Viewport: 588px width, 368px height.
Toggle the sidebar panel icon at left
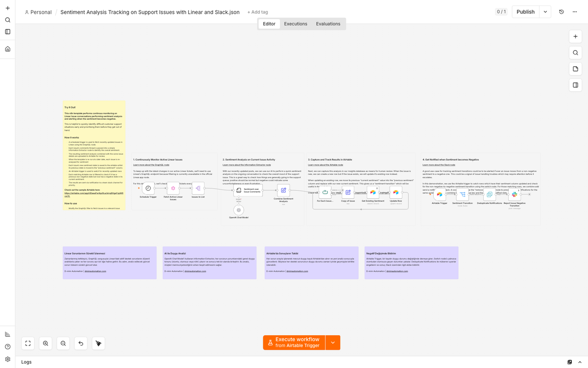pyautogui.click(x=7, y=32)
